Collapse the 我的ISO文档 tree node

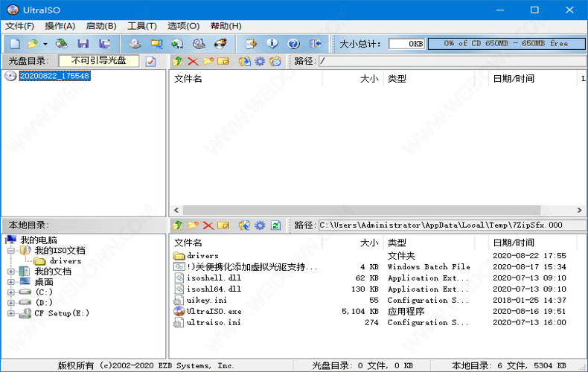tap(11, 251)
